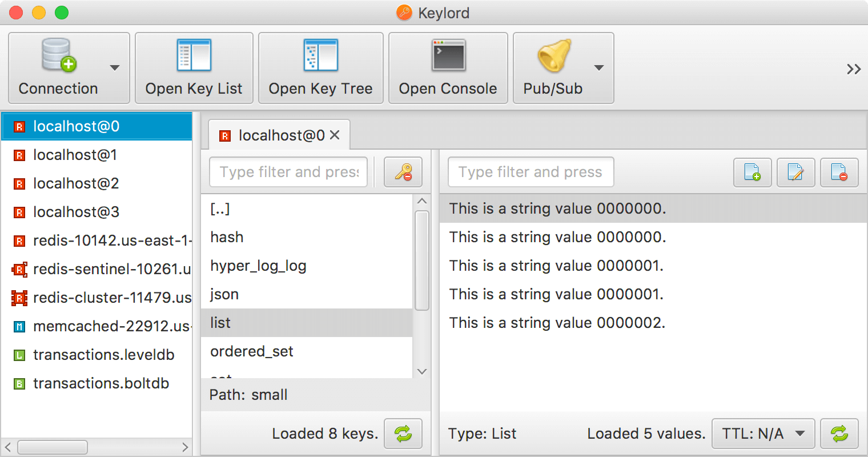Open Console from the toolbar
Viewport: 868px width, 457px height.
pyautogui.click(x=448, y=68)
